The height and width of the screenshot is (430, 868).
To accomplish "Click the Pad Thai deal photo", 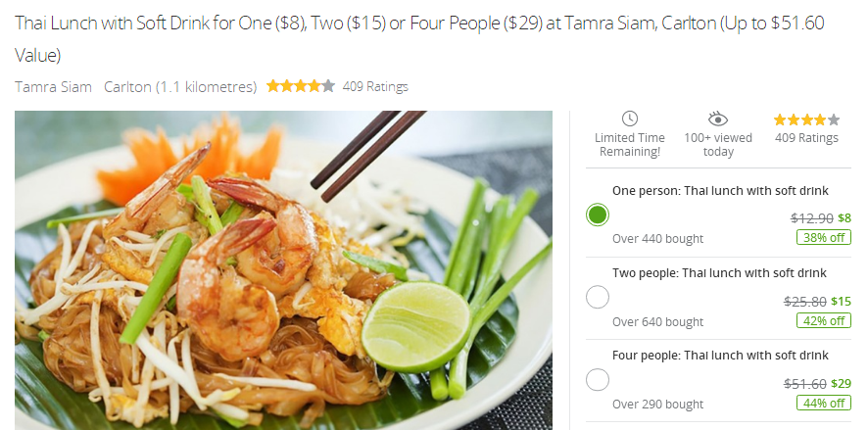I will [283, 270].
